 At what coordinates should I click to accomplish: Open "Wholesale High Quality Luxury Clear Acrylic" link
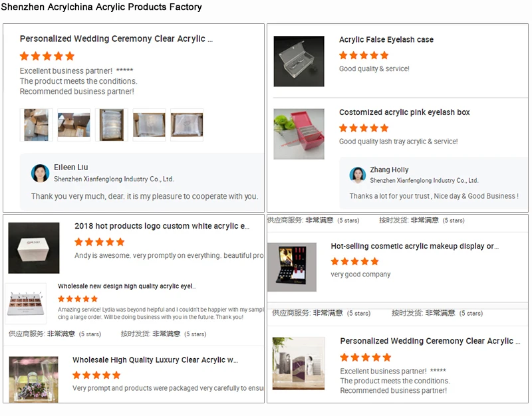tap(155, 360)
